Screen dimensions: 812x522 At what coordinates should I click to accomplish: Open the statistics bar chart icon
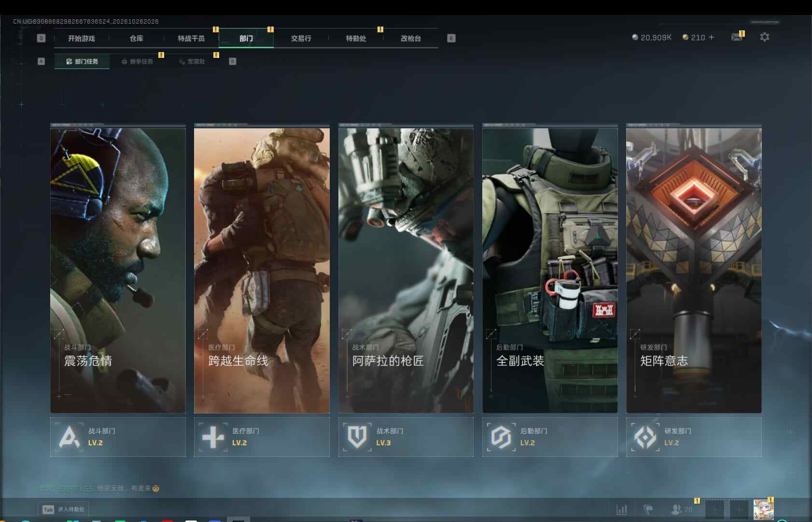[x=622, y=509]
